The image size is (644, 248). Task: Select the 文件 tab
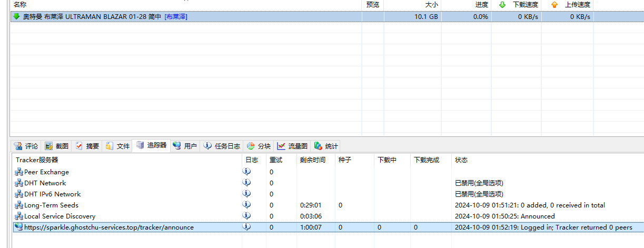[117, 146]
